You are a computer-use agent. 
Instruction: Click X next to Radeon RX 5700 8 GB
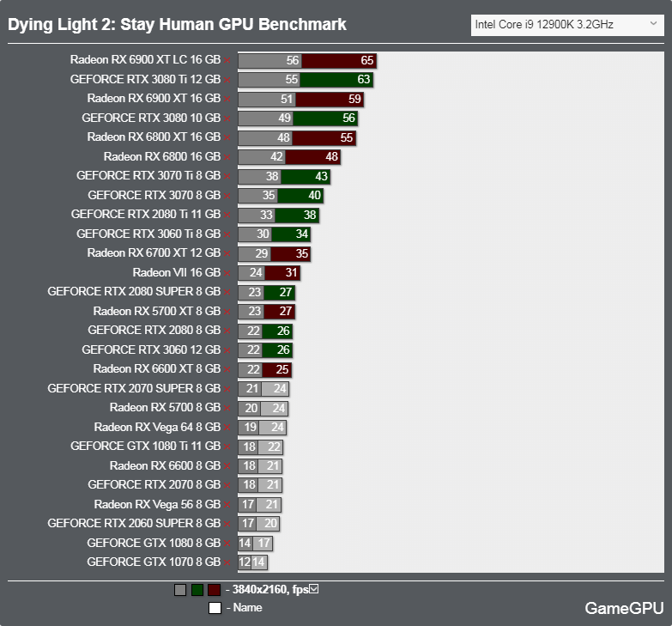[x=227, y=408]
